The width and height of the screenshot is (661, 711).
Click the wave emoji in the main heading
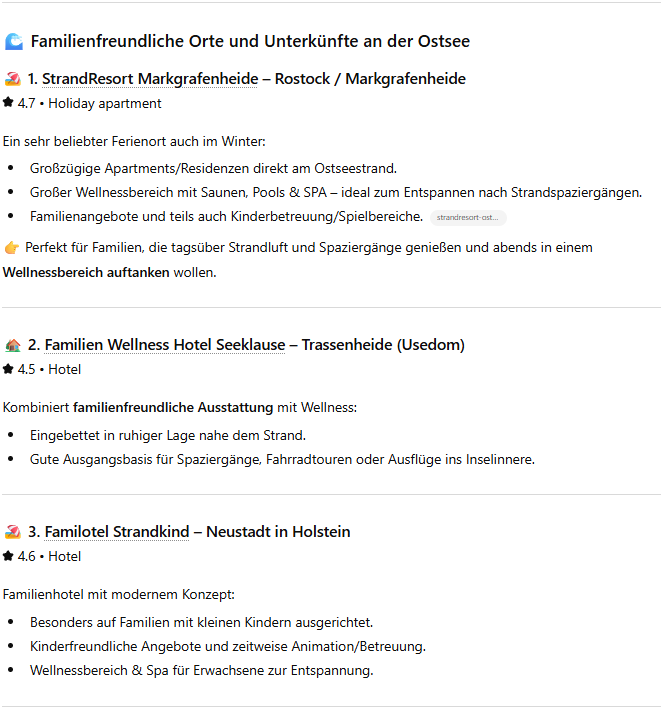click(x=14, y=41)
